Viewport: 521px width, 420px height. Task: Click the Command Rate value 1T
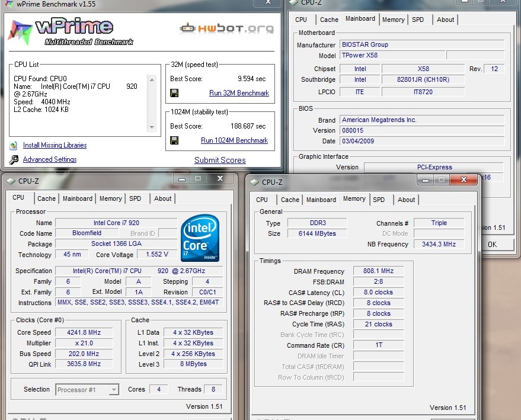click(379, 345)
